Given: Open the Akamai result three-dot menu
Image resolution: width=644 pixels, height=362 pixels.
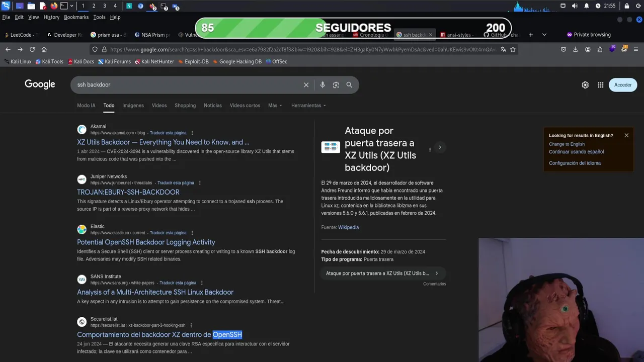Looking at the screenshot, I should (192, 133).
